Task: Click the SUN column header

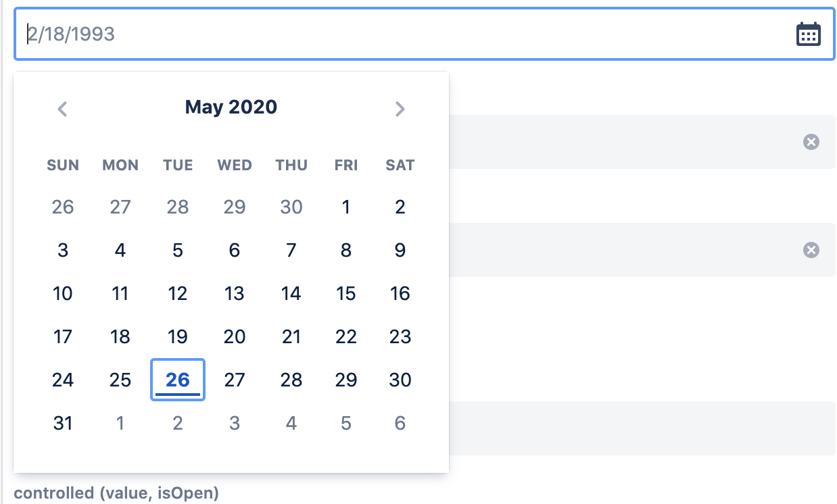Action: point(62,165)
